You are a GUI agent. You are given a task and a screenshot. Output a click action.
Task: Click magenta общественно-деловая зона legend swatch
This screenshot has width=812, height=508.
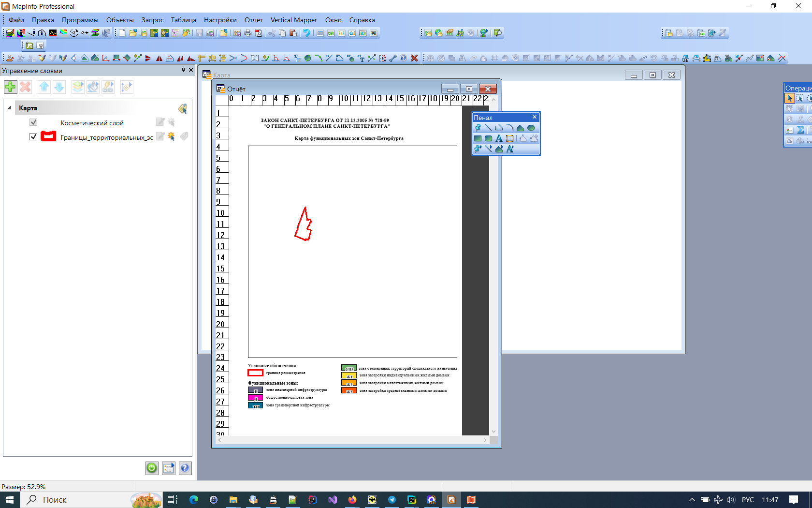255,398
